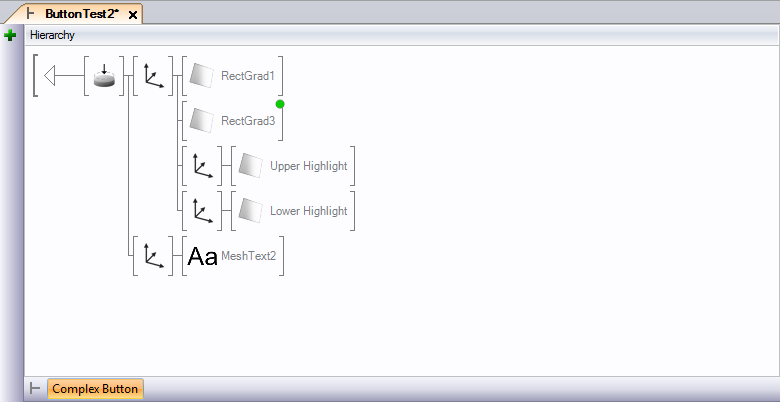Select the transform axes before Lower Highlight
This screenshot has width=780, height=402.
pyautogui.click(x=202, y=211)
